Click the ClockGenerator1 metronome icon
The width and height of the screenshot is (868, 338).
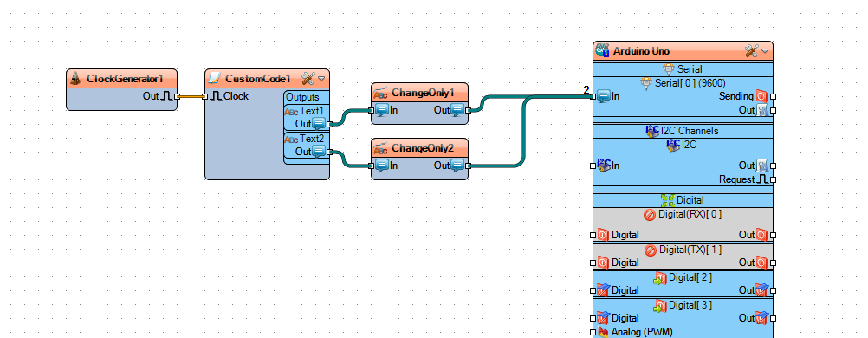[x=76, y=79]
